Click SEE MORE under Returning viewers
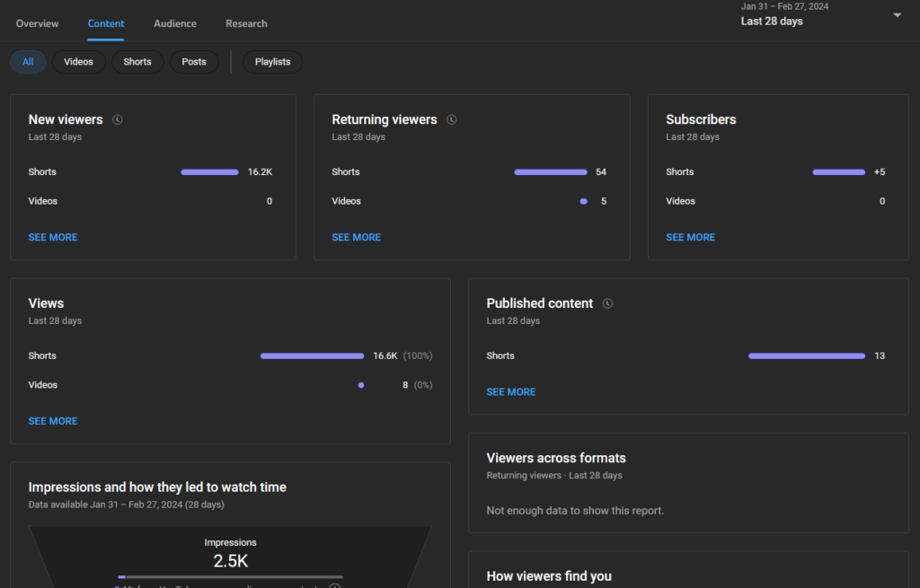This screenshot has height=588, width=920. click(x=357, y=237)
